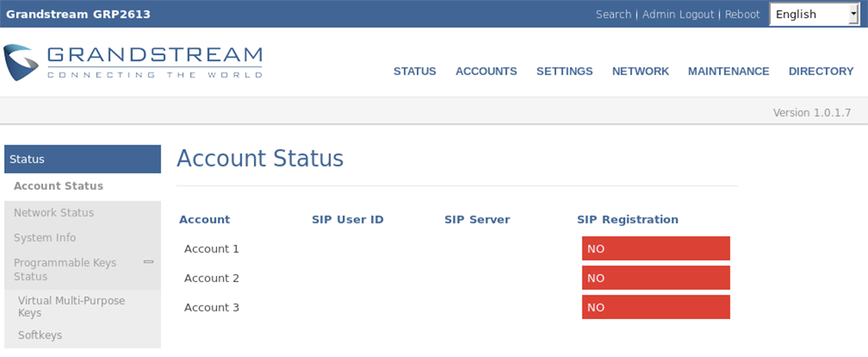
Task: Open Virtual Multi-Purpose Keys page
Action: 71,306
